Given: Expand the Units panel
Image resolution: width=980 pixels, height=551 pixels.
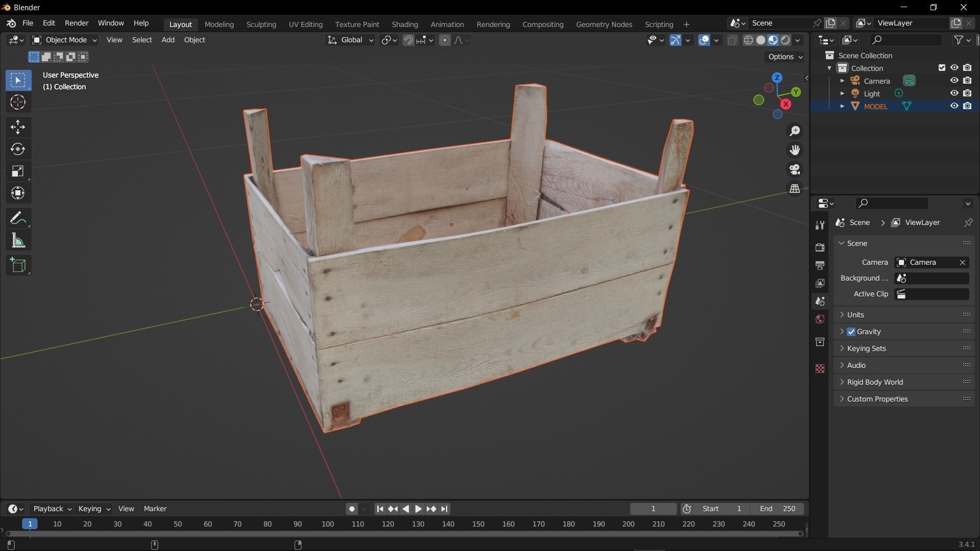Looking at the screenshot, I should [904, 315].
